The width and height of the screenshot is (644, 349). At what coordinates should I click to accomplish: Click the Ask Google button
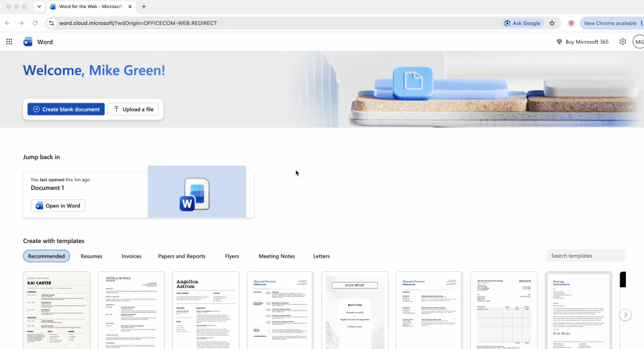click(523, 23)
